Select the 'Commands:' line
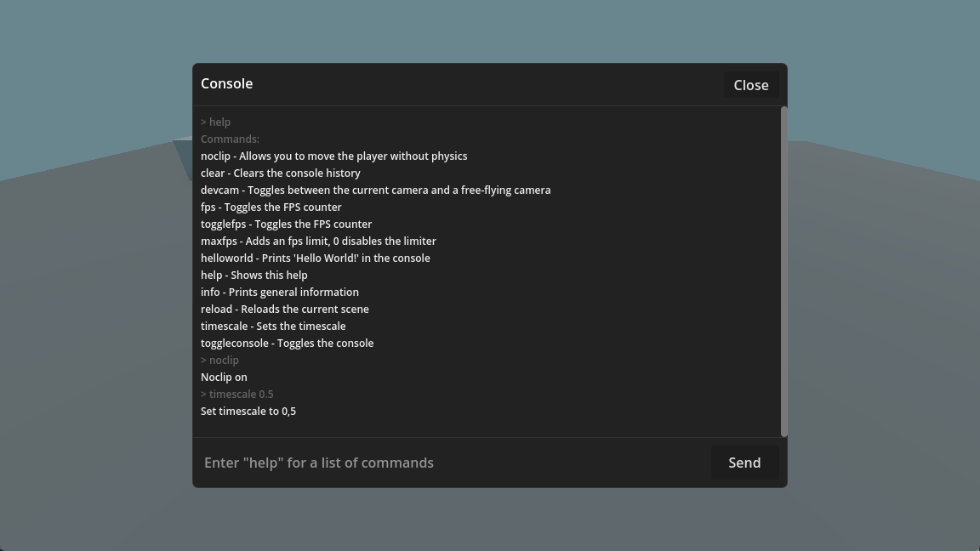Screen dimensions: 980x551 [230, 139]
